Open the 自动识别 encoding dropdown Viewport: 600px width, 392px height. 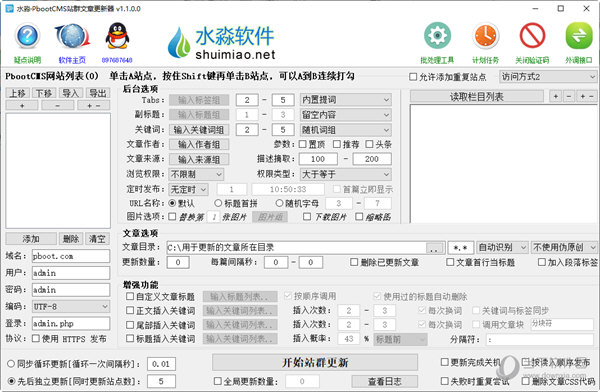[502, 248]
